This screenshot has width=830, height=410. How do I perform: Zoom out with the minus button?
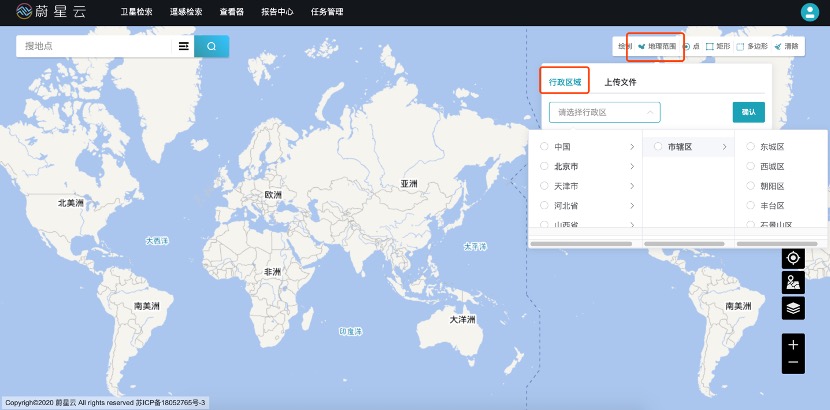(x=793, y=362)
